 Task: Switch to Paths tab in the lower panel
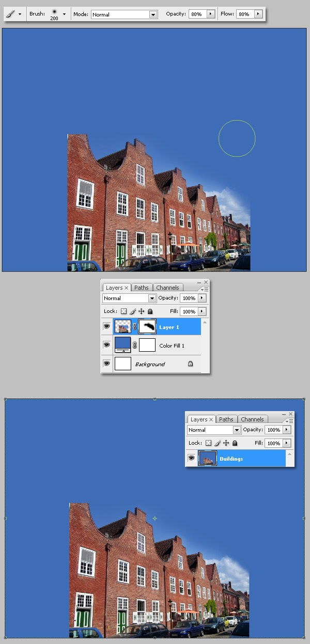click(x=226, y=419)
